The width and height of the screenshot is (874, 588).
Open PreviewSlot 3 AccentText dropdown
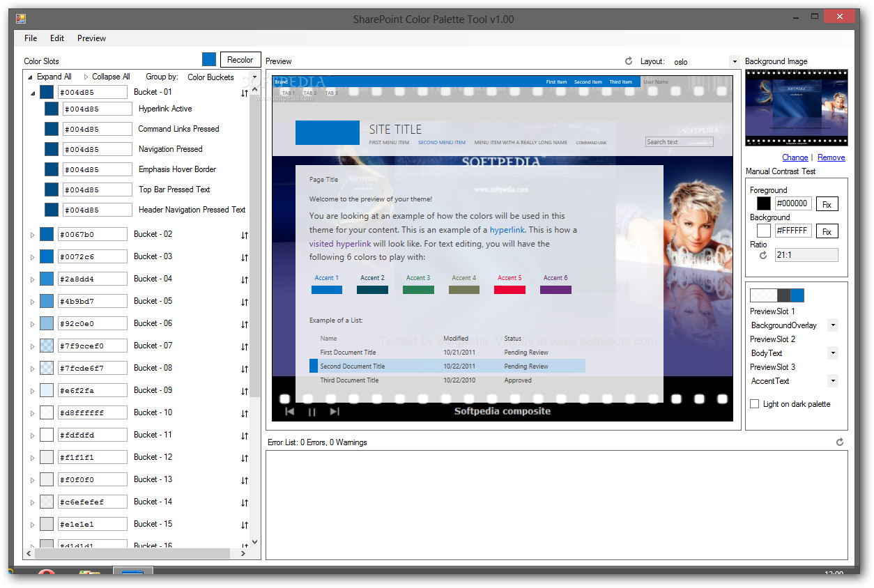pos(833,381)
